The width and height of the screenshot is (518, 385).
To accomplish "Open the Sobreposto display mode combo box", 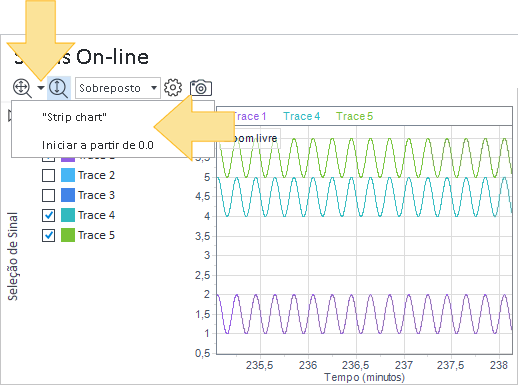I will click(x=118, y=88).
